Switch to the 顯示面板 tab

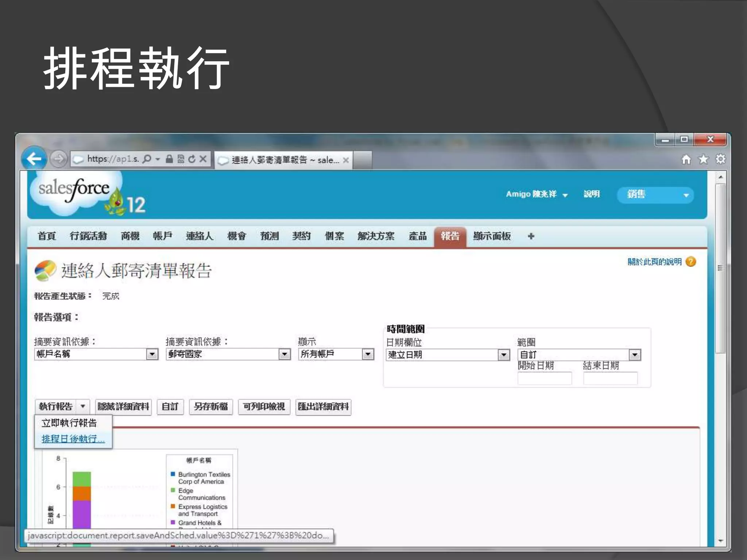pos(492,236)
